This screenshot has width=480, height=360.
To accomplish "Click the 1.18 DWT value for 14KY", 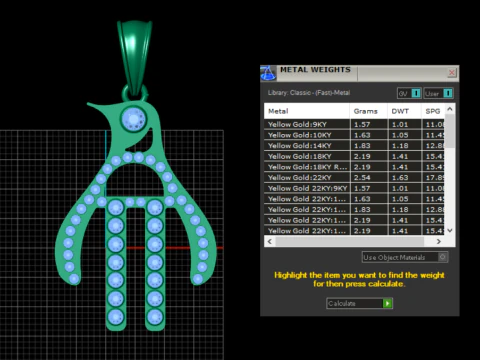I will [400, 146].
